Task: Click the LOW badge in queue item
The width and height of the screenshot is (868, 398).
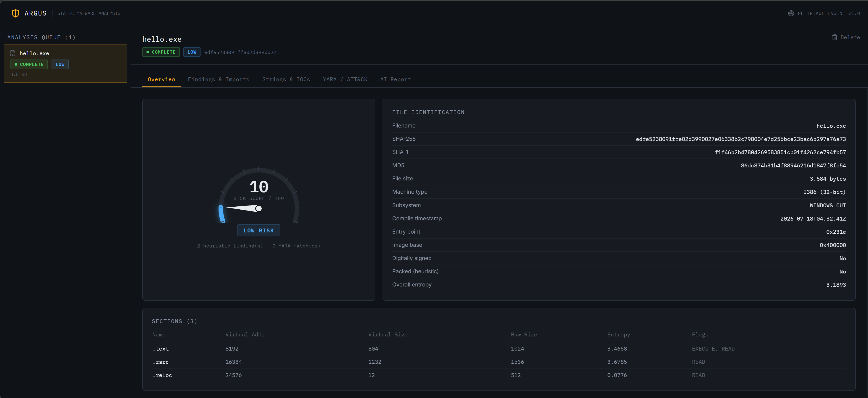Action: (60, 64)
